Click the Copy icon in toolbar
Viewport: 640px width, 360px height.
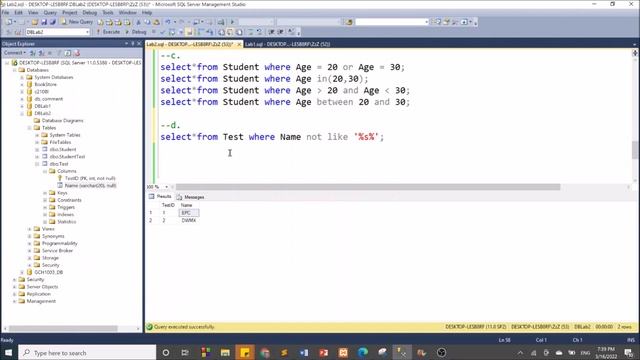[147, 22]
